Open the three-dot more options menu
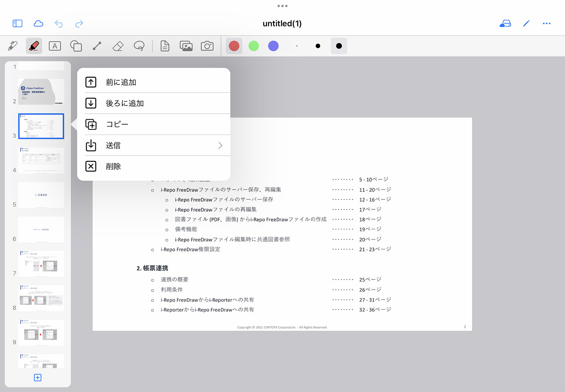This screenshot has height=392, width=565. click(x=547, y=24)
